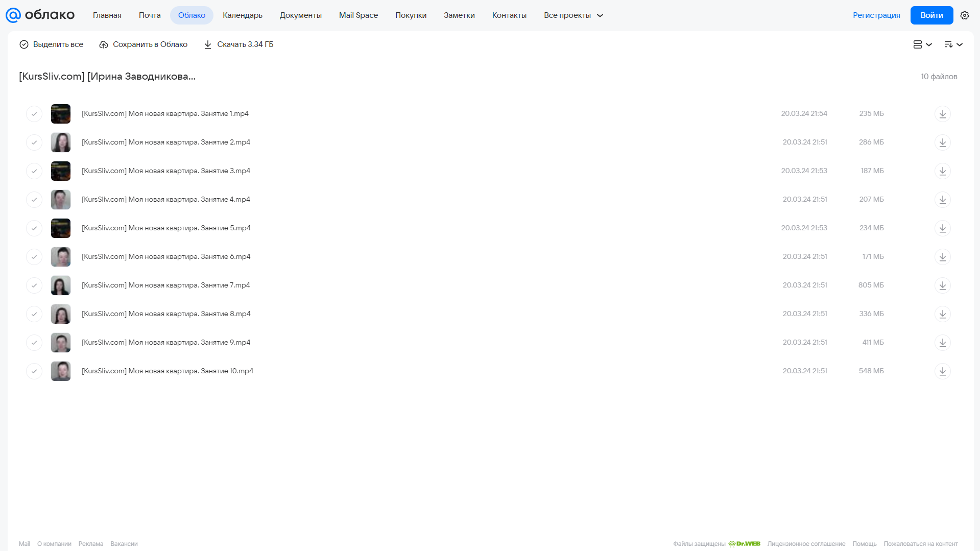The width and height of the screenshot is (980, 551).
Task: Click download icon for Занятие 4.mp4
Action: (942, 200)
